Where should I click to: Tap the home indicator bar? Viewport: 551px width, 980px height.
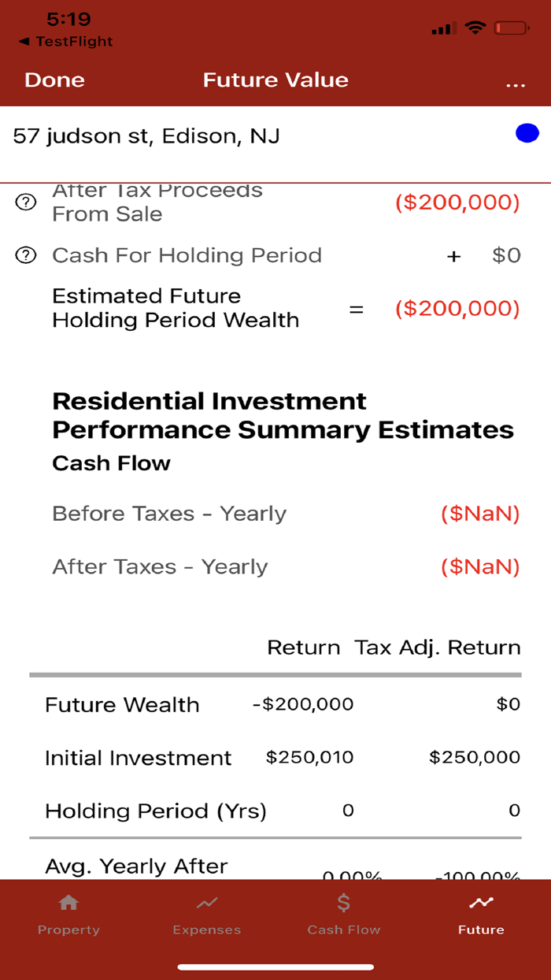click(275, 964)
